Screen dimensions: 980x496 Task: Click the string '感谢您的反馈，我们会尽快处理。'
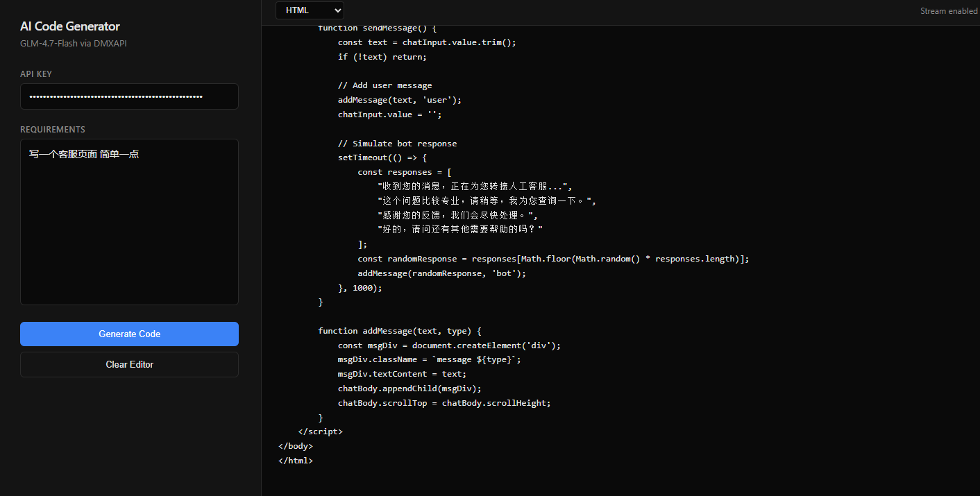pos(457,216)
